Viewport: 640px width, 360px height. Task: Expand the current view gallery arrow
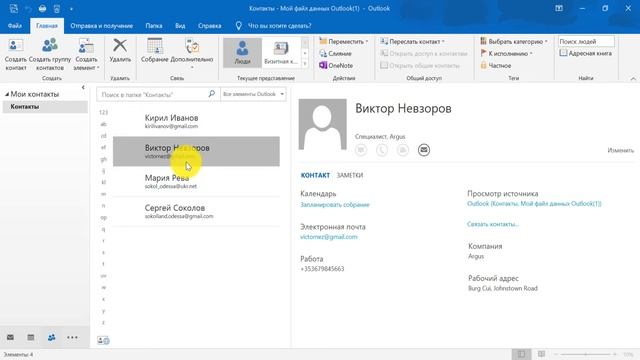[x=305, y=63]
